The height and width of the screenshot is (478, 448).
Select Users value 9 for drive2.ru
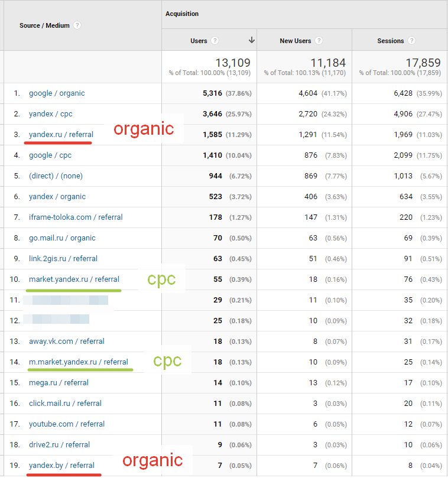tap(220, 445)
